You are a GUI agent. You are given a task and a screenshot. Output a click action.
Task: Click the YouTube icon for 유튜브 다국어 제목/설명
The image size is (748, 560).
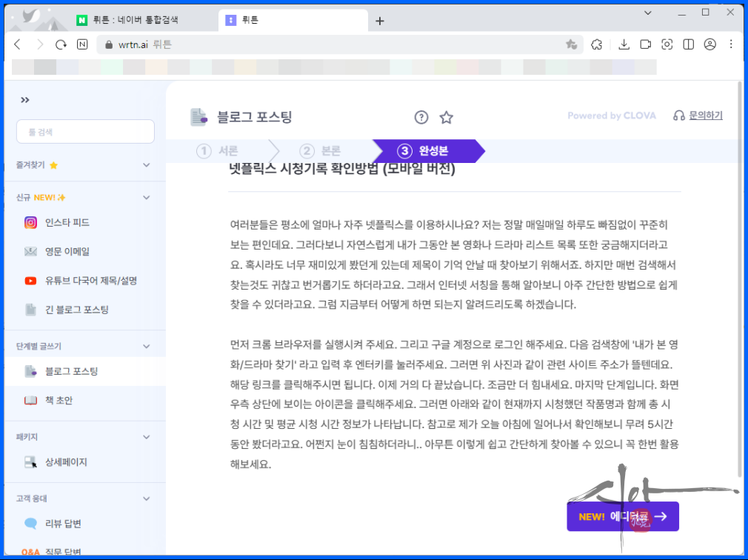pyautogui.click(x=30, y=281)
